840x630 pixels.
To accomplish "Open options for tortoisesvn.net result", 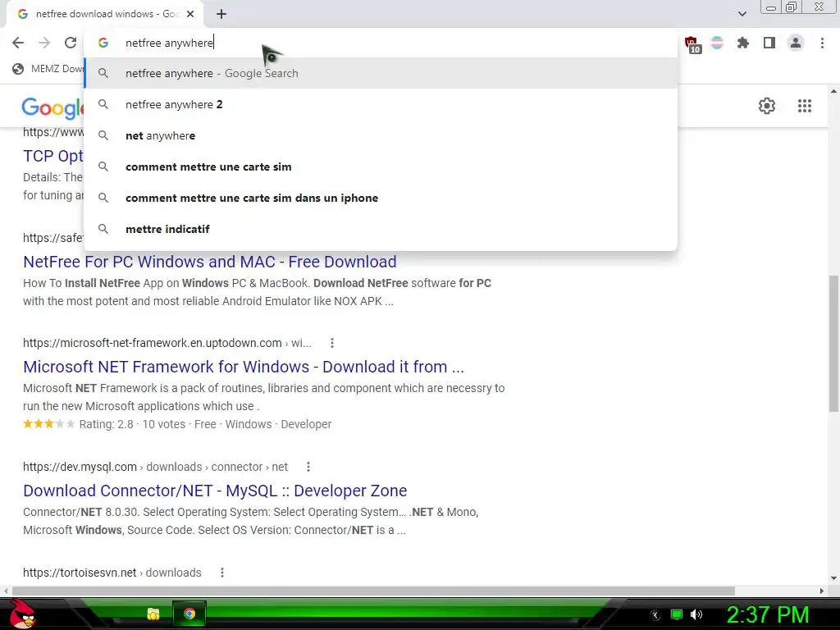I will click(221, 573).
